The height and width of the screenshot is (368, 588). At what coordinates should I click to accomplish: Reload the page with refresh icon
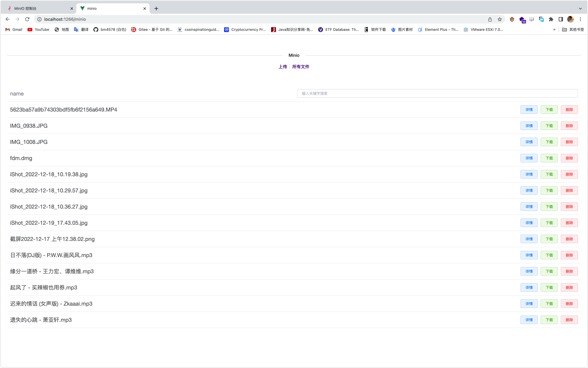27,19
